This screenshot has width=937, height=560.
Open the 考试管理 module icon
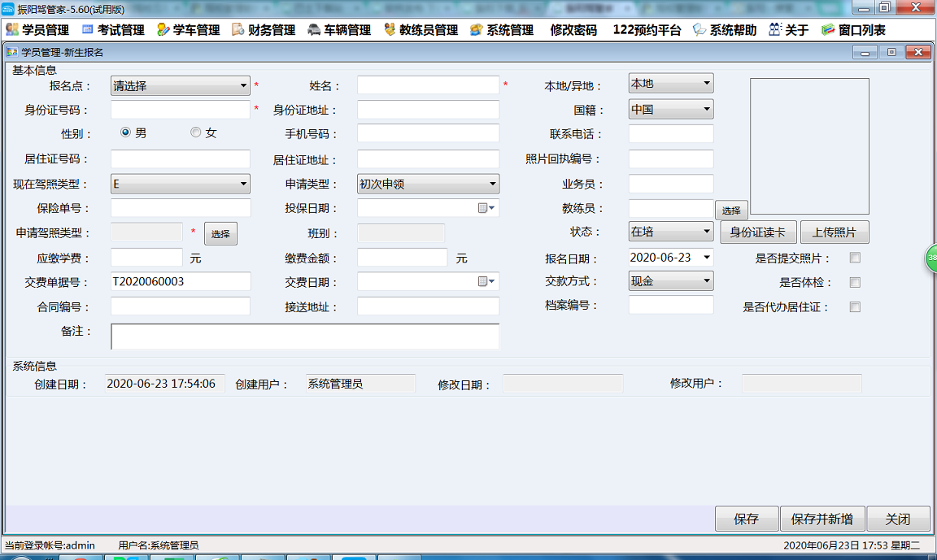(113, 29)
